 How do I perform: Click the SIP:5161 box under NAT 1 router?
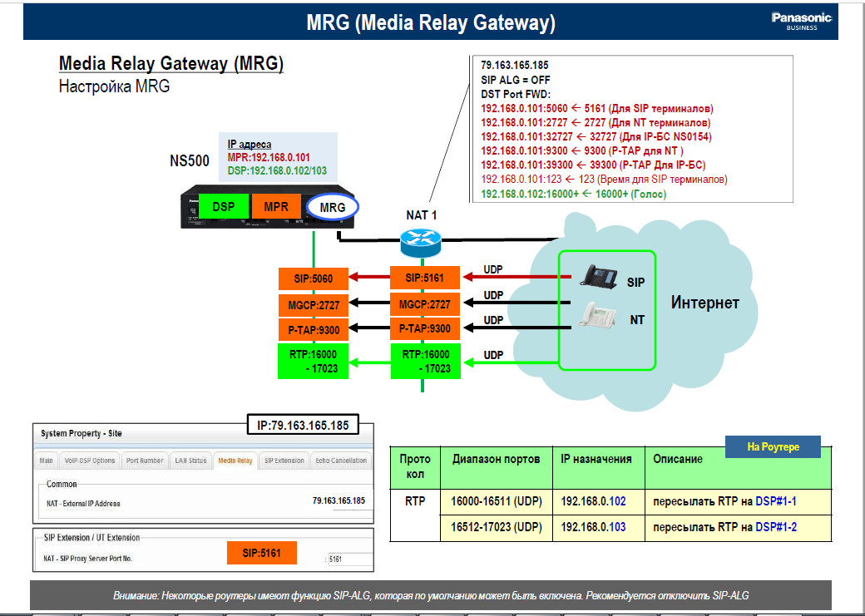point(425,278)
